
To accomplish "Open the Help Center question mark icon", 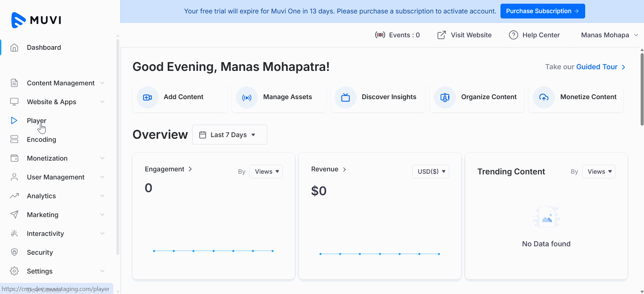I will point(513,35).
